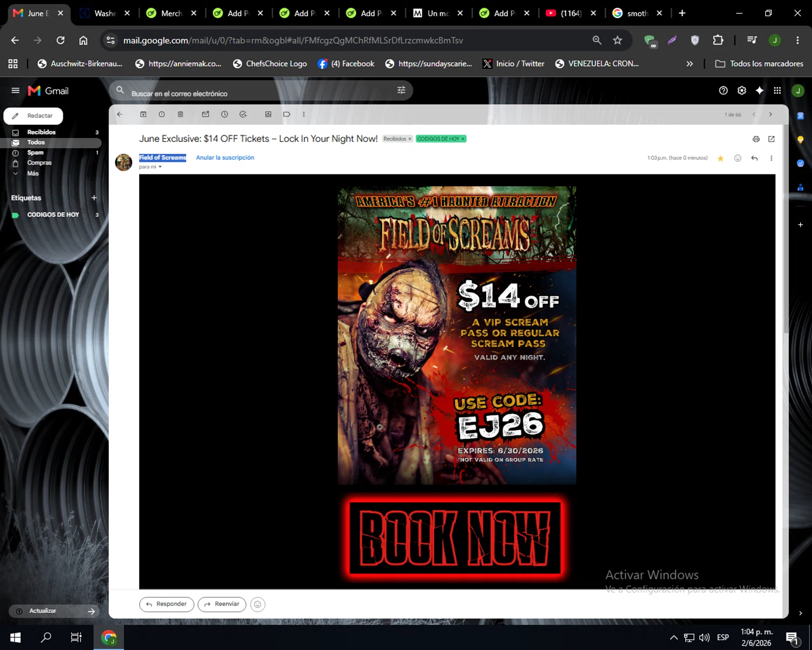Open Google Calendar side panel
812x650 pixels.
coord(801,116)
